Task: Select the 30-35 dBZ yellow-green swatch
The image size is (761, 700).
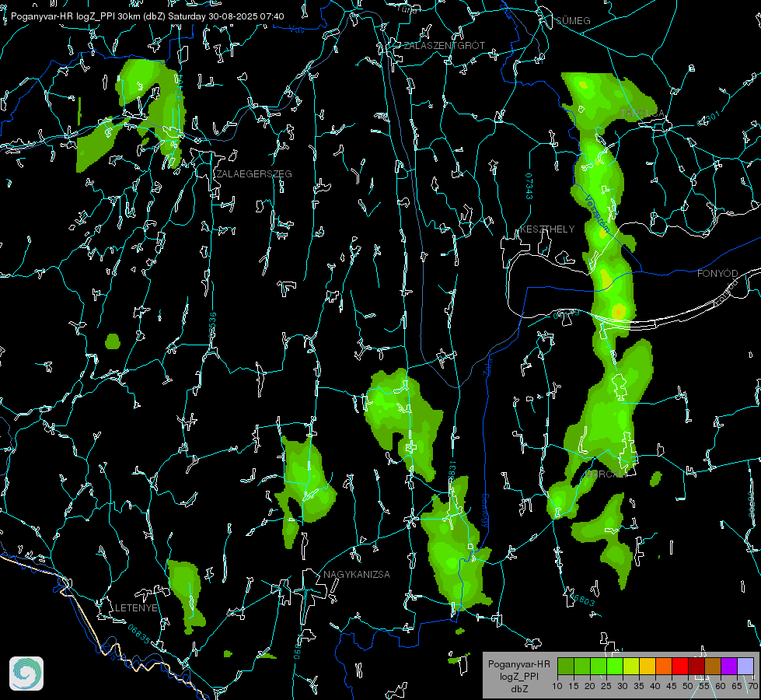Action: 631,666
